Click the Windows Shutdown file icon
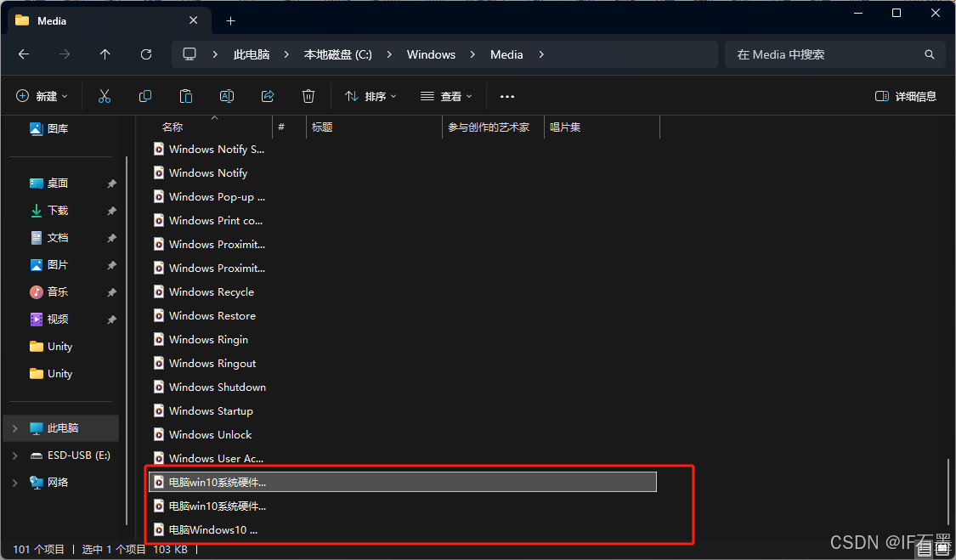This screenshot has width=956, height=560. tap(159, 387)
